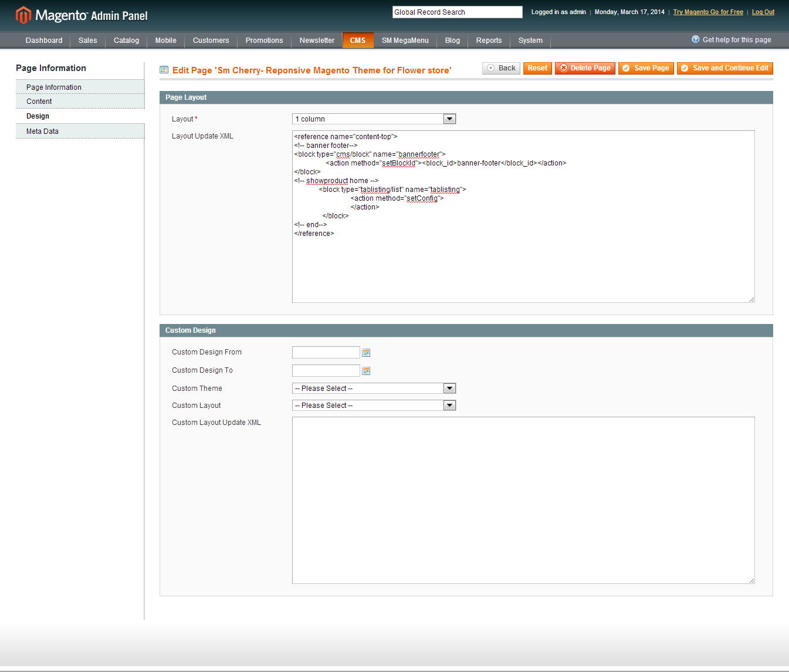
Task: Open calendar for Custom Design From
Action: (x=366, y=353)
